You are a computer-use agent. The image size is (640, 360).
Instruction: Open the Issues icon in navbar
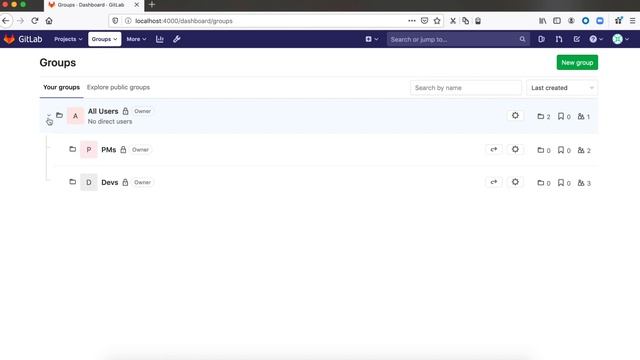point(541,39)
